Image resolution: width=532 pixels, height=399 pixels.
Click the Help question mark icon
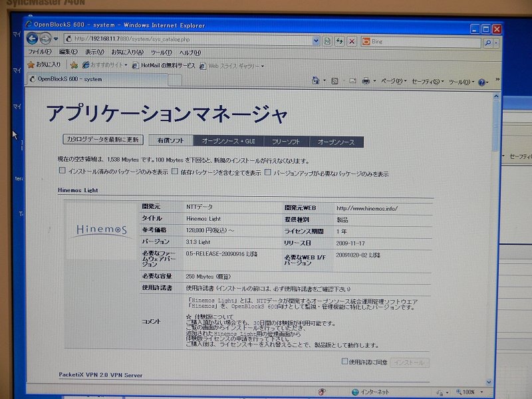[481, 82]
